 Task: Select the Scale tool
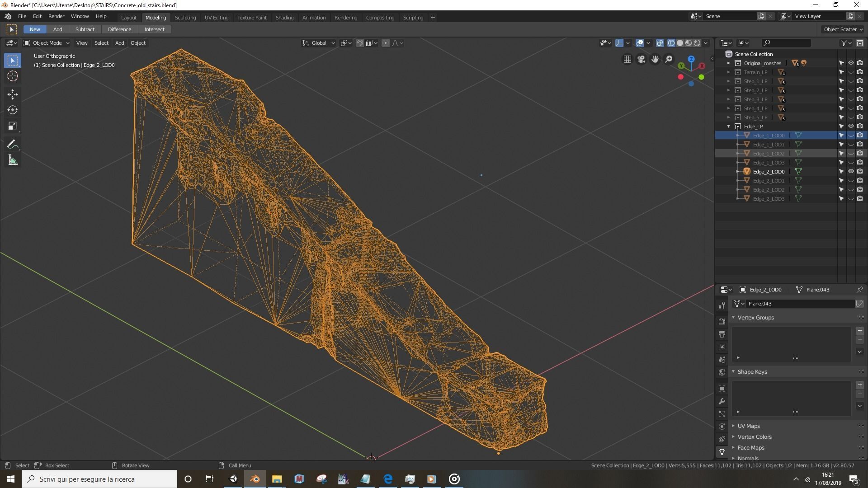click(x=13, y=126)
